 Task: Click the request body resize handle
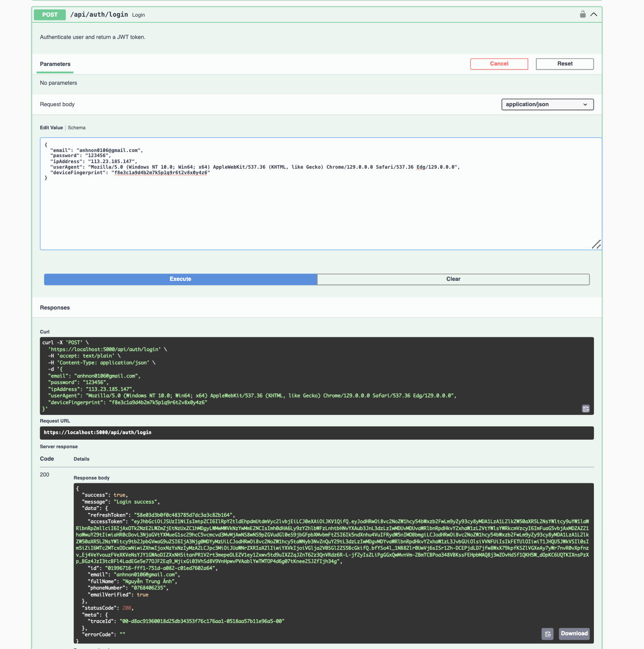click(596, 244)
